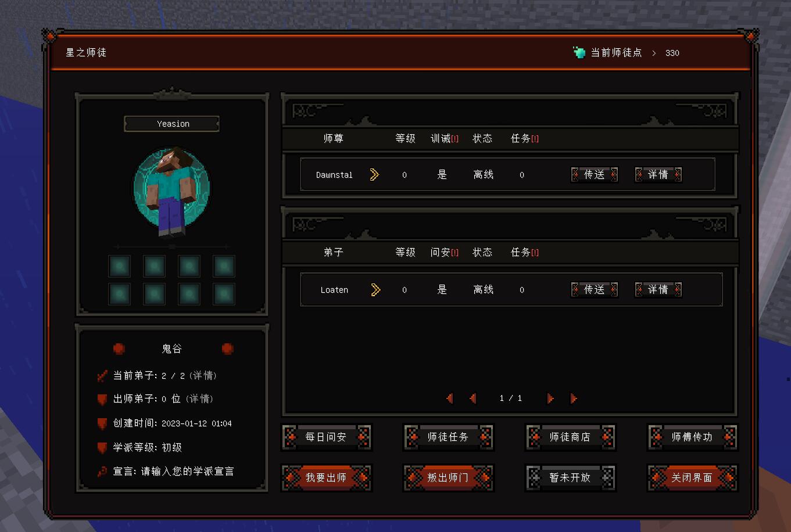This screenshot has height=532, width=791.
Task: Jump to the last disciple page
Action: (x=574, y=398)
